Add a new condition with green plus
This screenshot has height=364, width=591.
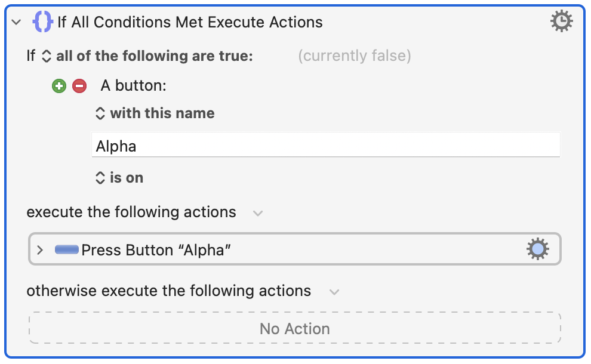pyautogui.click(x=59, y=86)
